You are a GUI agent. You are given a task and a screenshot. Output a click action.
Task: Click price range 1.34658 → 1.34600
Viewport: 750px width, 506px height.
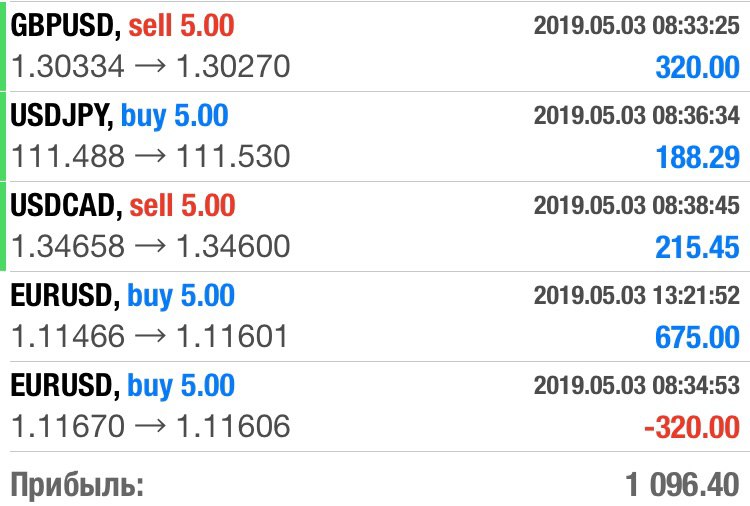point(150,246)
